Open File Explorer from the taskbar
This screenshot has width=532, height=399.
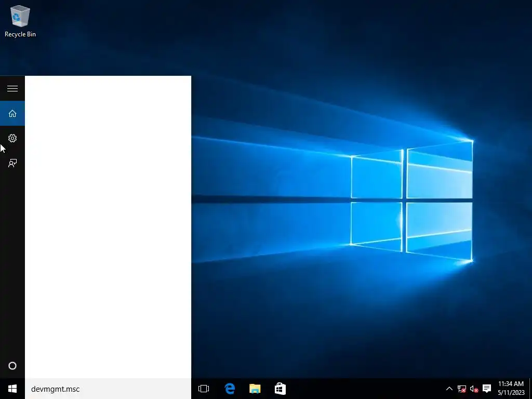(x=255, y=389)
